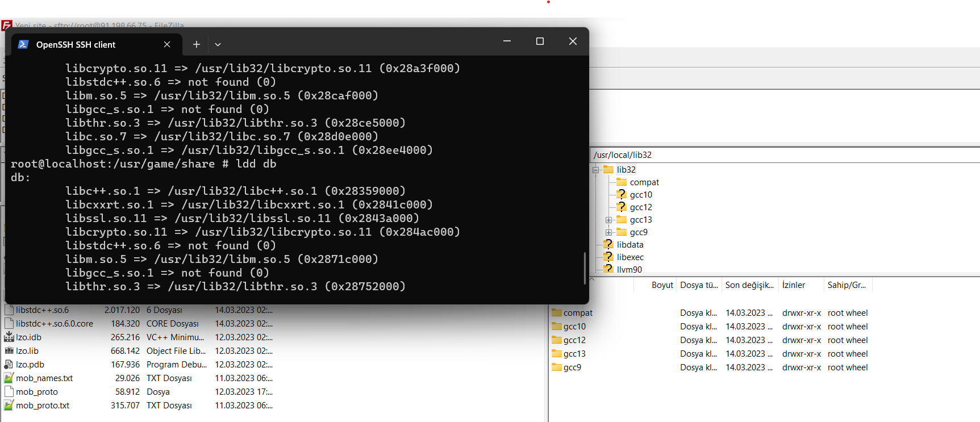Select gcc10 in remote tree
This screenshot has height=422, width=980.
point(641,195)
